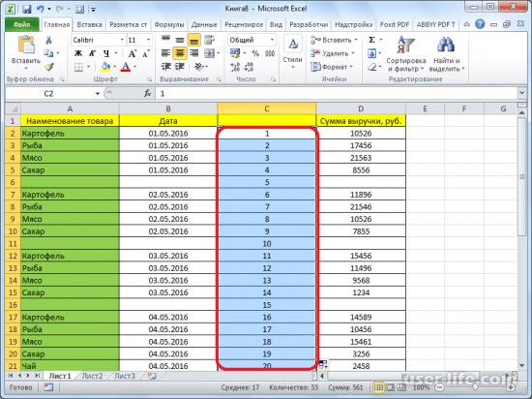Click the Удалить cells button
Image resolution: width=532 pixels, height=399 pixels.
pos(333,53)
